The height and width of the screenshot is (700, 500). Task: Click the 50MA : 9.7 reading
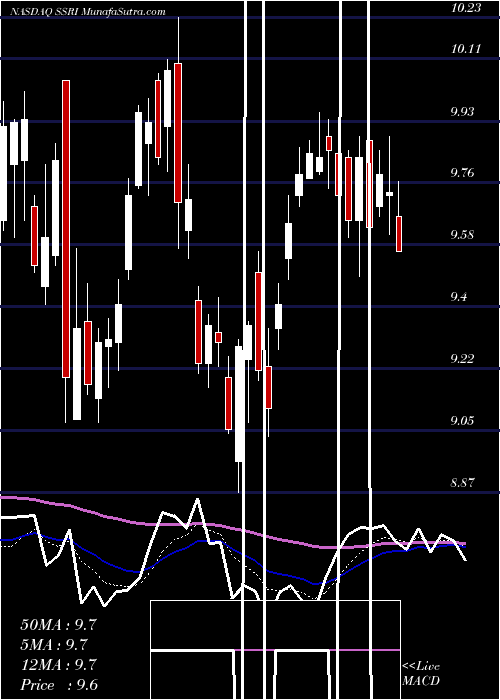pos(58,625)
